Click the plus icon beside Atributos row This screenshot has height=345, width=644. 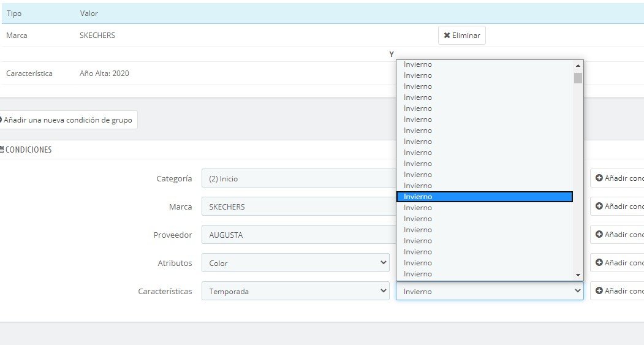coord(599,263)
